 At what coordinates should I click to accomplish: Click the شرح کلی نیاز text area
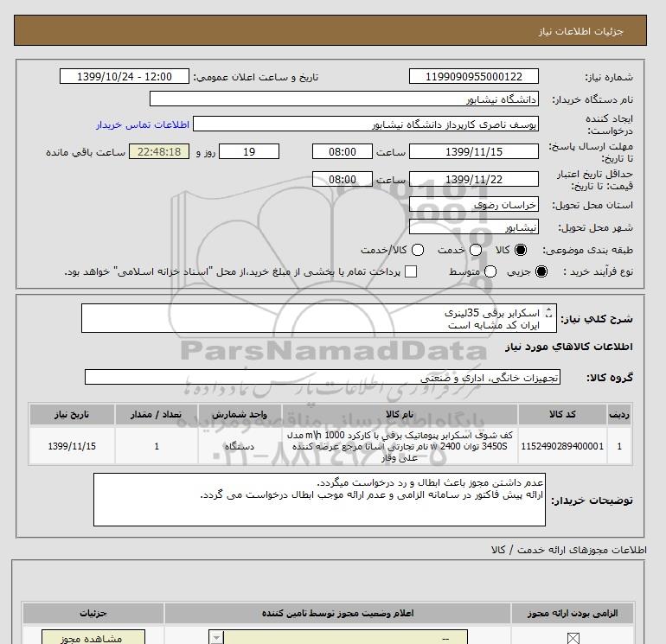[x=318, y=318]
